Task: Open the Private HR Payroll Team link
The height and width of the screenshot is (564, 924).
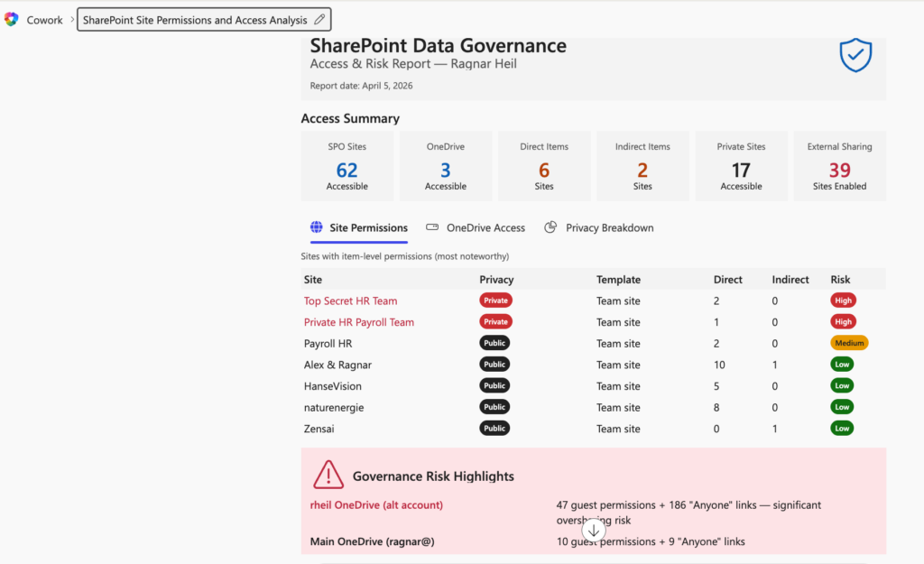Action: [358, 321]
